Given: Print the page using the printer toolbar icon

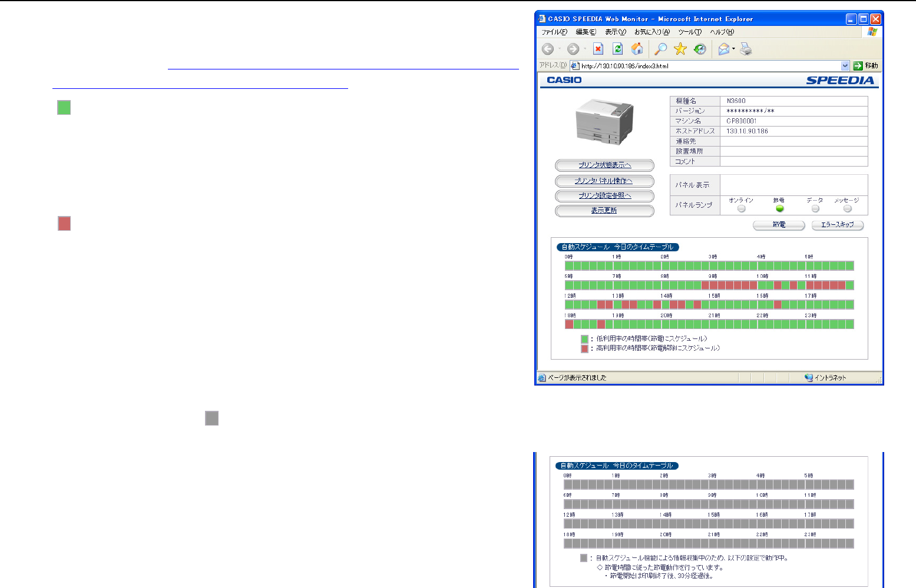Looking at the screenshot, I should [746, 49].
